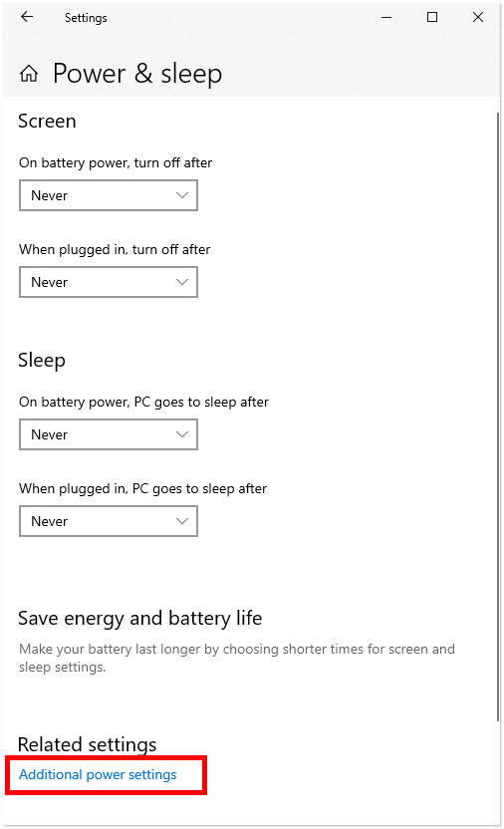Click the Power & sleep page title
This screenshot has height=829, width=504.
(137, 74)
